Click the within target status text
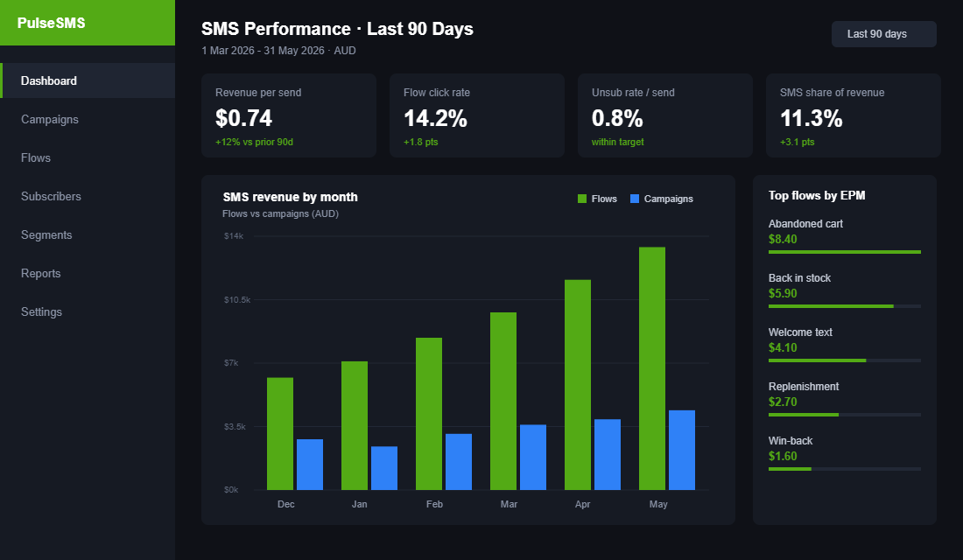This screenshot has height=560, width=963. point(618,142)
